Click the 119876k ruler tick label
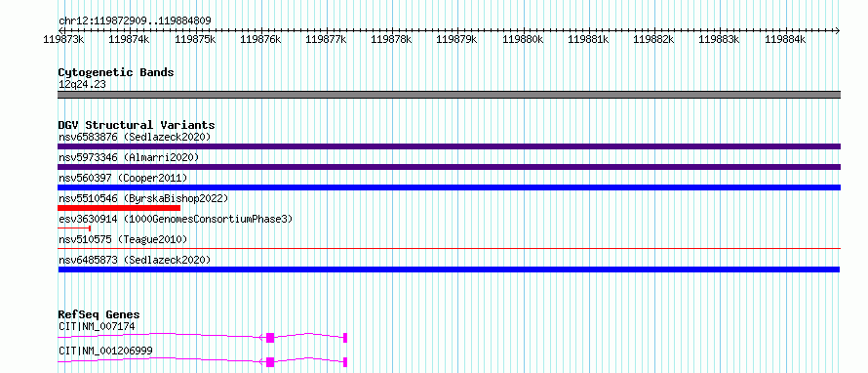This screenshot has width=868, height=373. pyautogui.click(x=260, y=39)
